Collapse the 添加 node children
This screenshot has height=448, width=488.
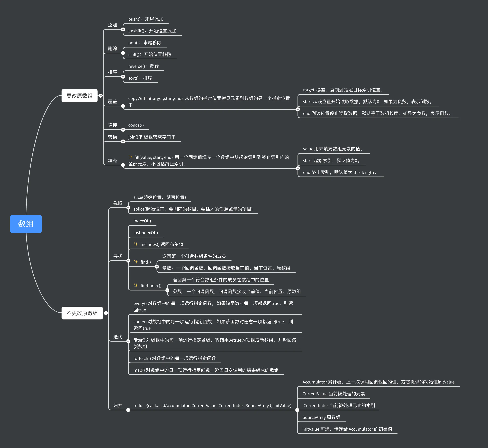click(x=123, y=30)
